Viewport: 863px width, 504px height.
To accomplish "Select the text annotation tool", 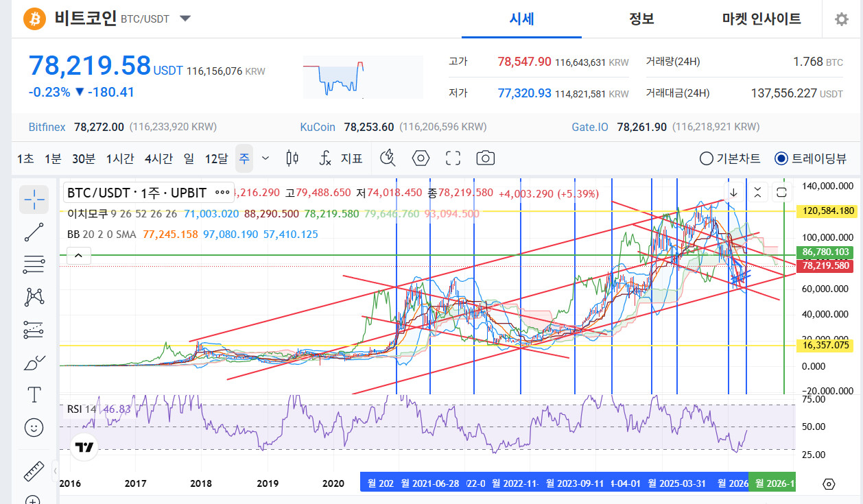I will (x=34, y=394).
